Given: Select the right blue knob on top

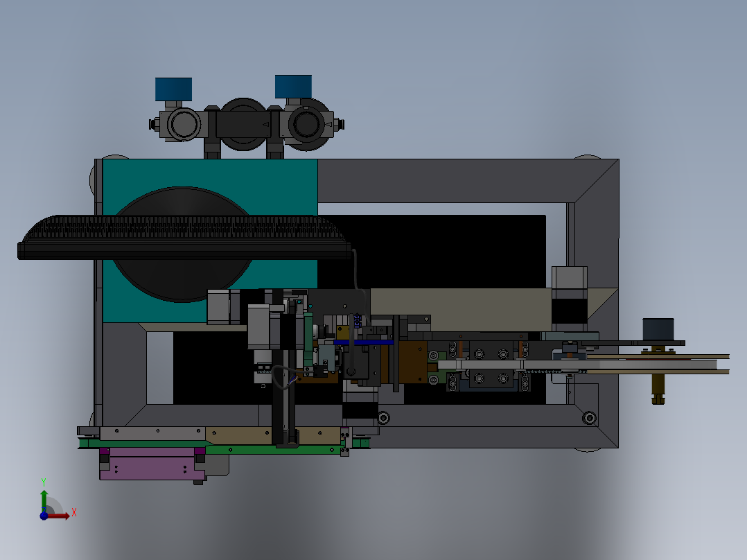Looking at the screenshot, I should pos(294,86).
